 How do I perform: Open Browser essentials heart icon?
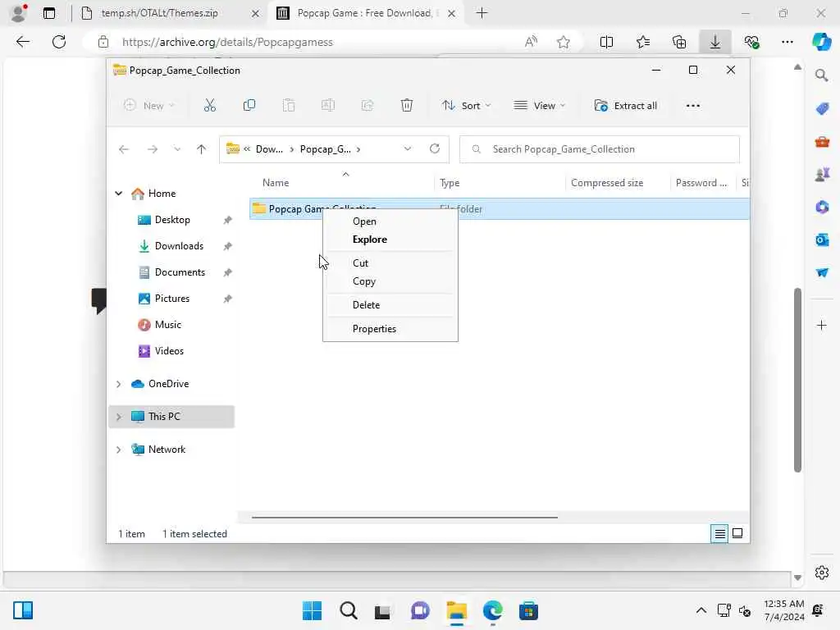click(751, 42)
